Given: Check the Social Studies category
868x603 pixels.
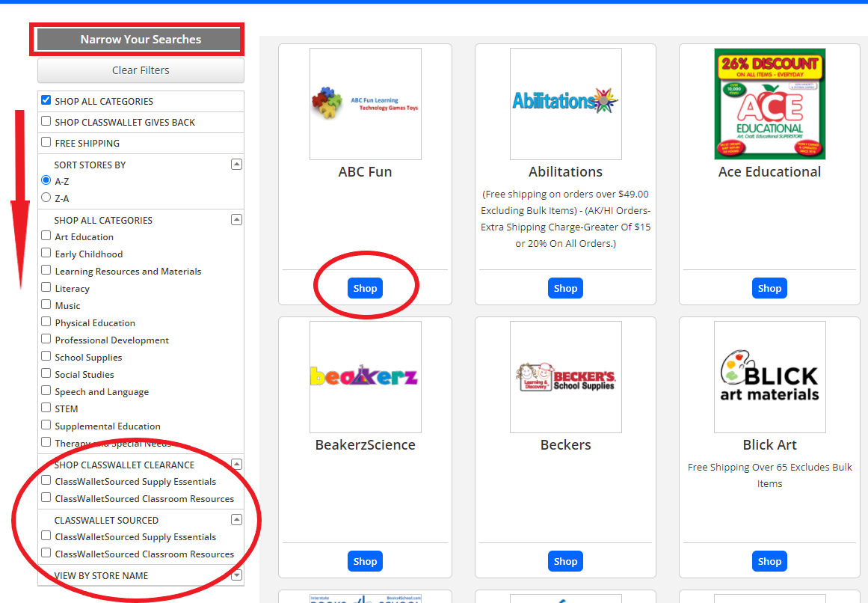Looking at the screenshot, I should click(46, 373).
